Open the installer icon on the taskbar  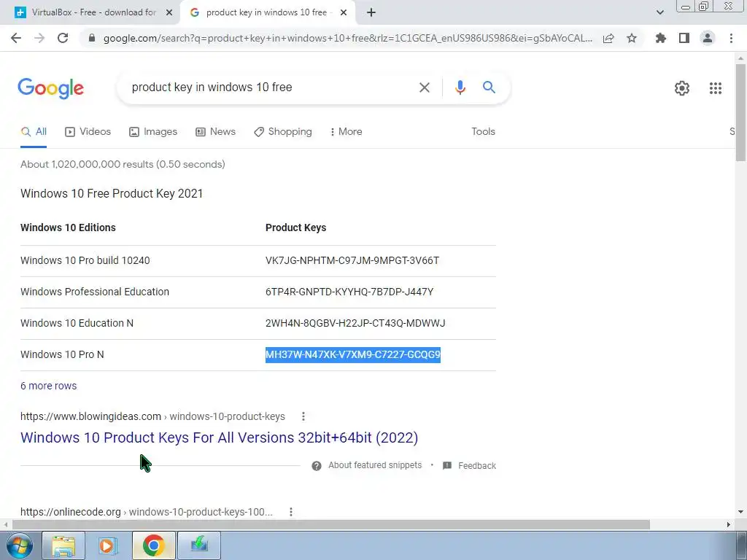coord(198,546)
